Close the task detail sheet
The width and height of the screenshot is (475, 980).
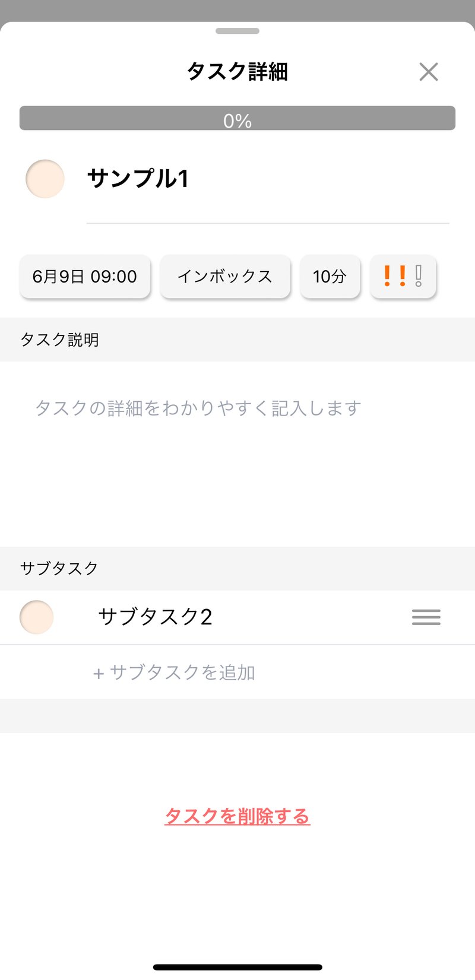coord(428,72)
